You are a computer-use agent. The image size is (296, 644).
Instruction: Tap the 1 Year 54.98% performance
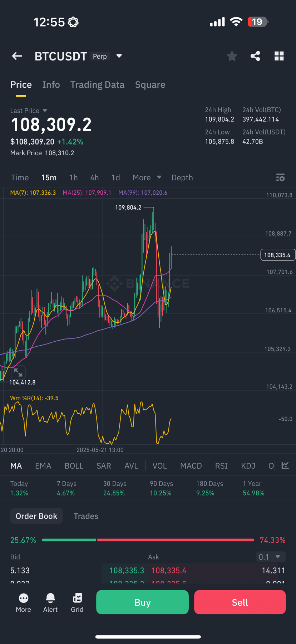tap(253, 488)
